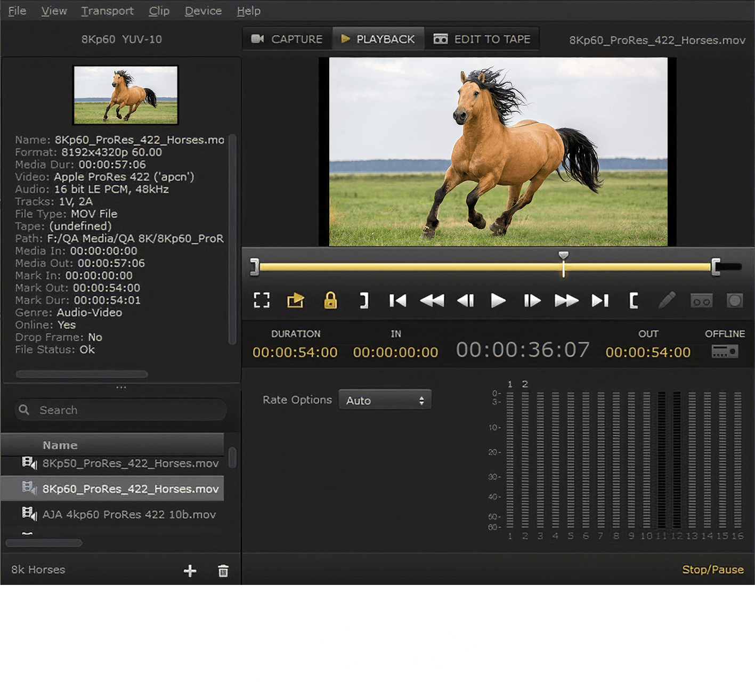Toggle the tape cassette record icon

[701, 302]
